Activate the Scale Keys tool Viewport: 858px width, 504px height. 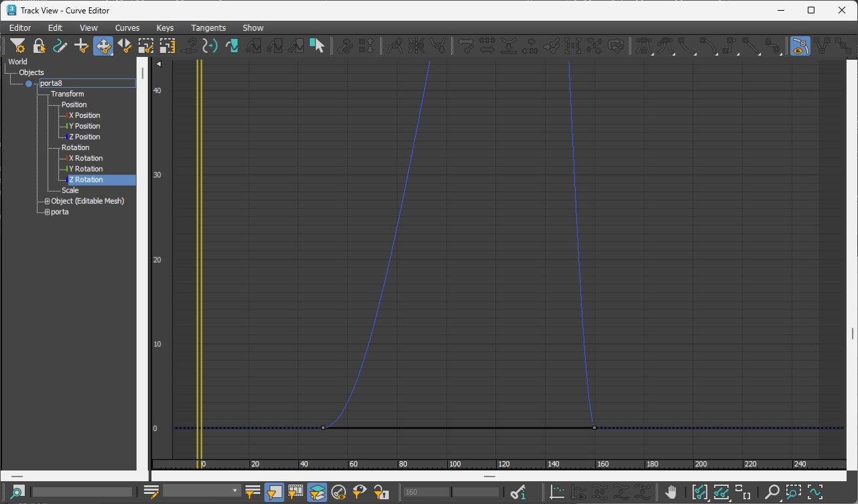tap(146, 46)
